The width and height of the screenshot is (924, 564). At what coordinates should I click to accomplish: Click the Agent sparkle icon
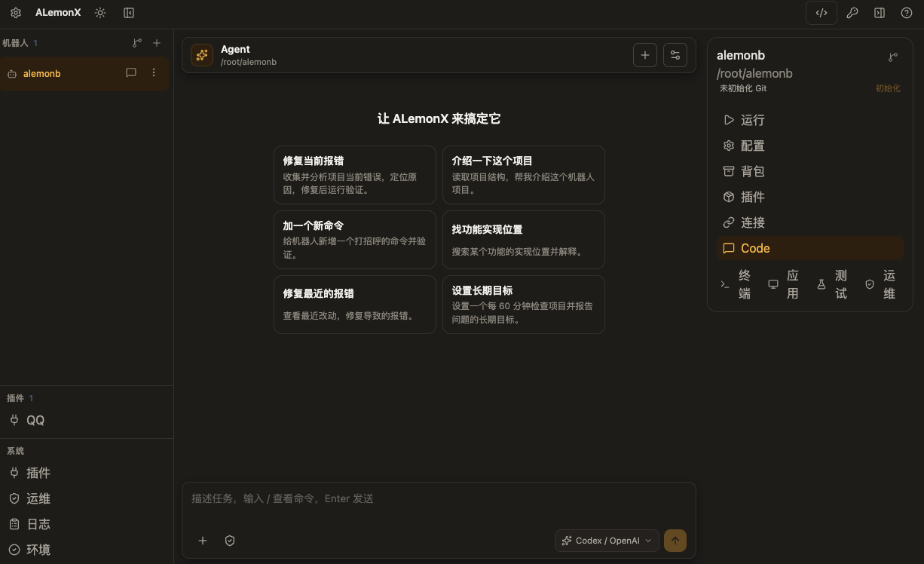(202, 55)
